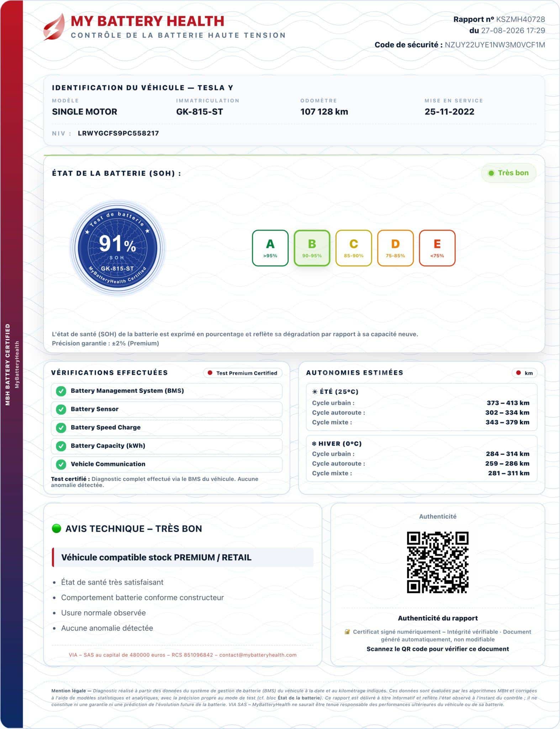The width and height of the screenshot is (560, 729).
Task: Click the bullet Aucune anomalie détectée
Action: [x=107, y=628]
